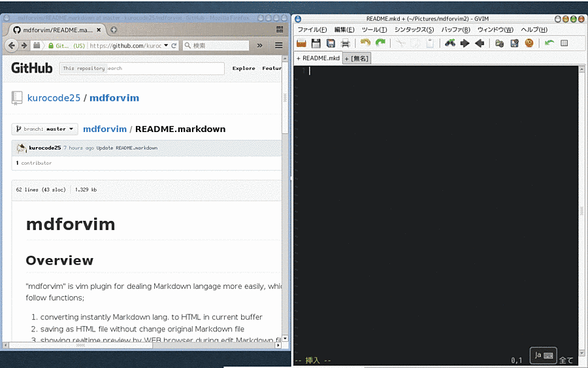Click the Ja input method indicator
This screenshot has height=368, width=588.
(544, 355)
